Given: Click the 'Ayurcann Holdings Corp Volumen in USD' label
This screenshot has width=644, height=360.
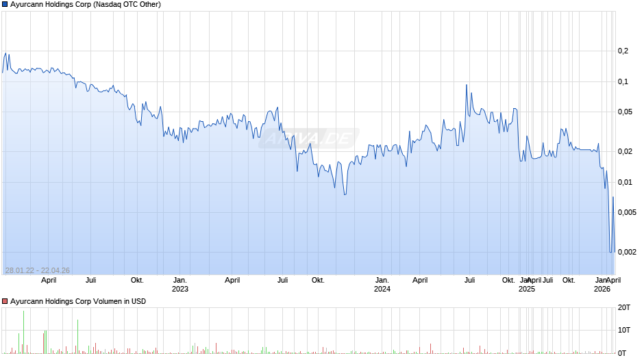Looking at the screenshot, I should point(78,301).
